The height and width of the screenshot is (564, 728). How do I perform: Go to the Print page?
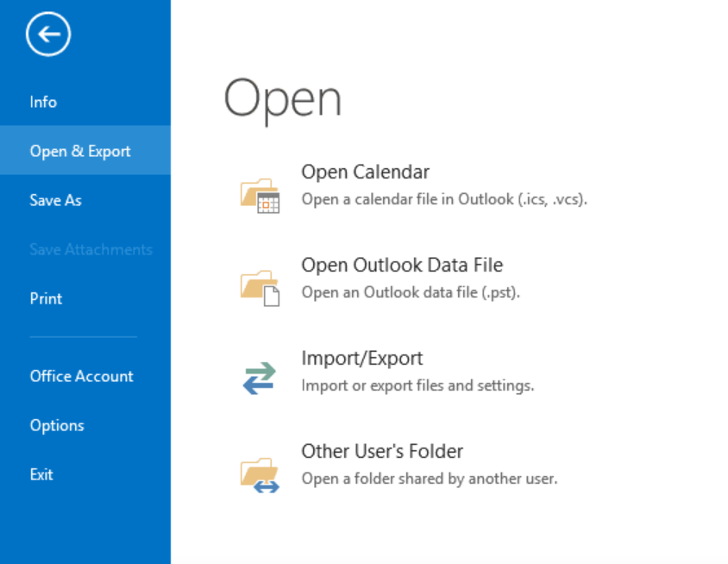click(x=46, y=298)
